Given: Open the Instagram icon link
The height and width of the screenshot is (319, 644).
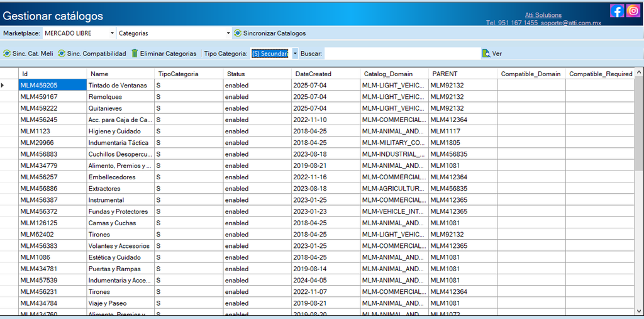Looking at the screenshot, I should (633, 11).
